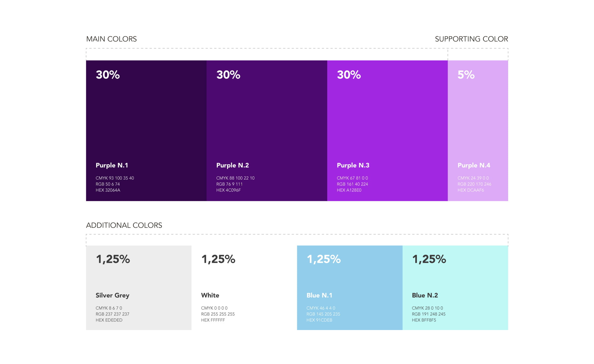Click the CMYK 46 4 4 0 text
The height and width of the screenshot is (364, 594).
pyautogui.click(x=320, y=308)
